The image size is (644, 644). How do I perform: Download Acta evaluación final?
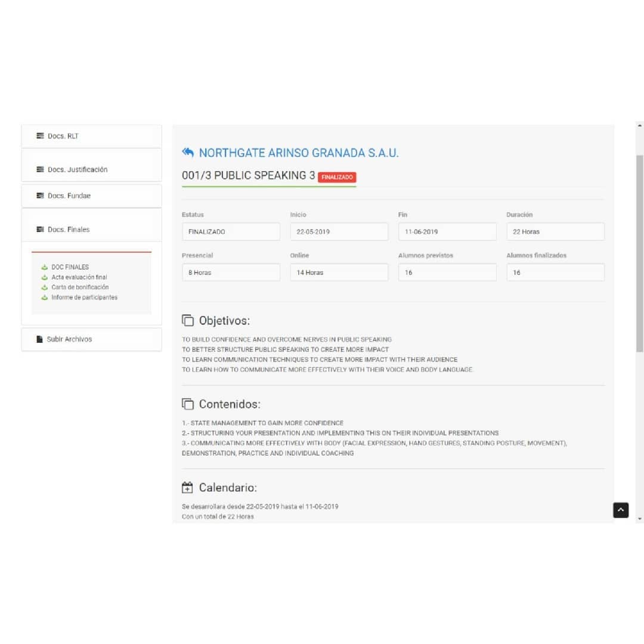(79, 278)
